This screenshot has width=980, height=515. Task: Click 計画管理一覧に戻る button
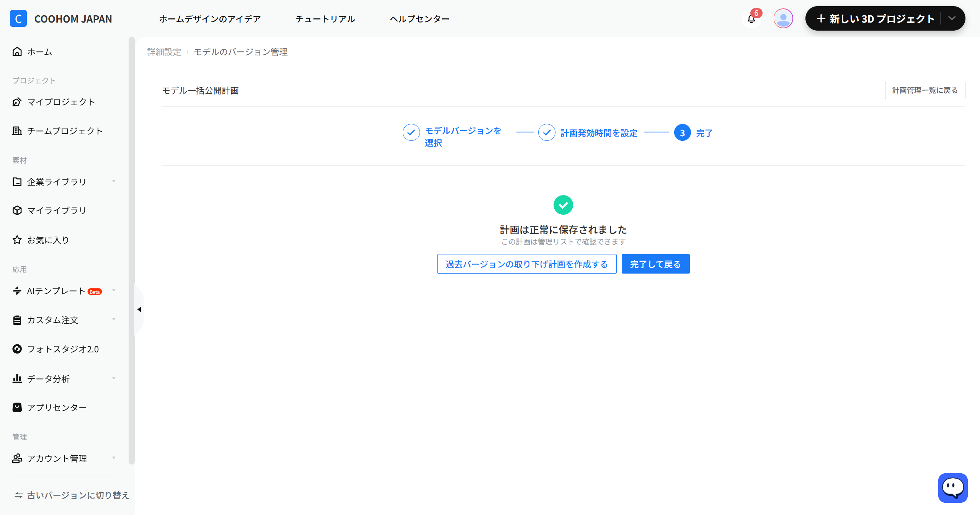pos(925,90)
